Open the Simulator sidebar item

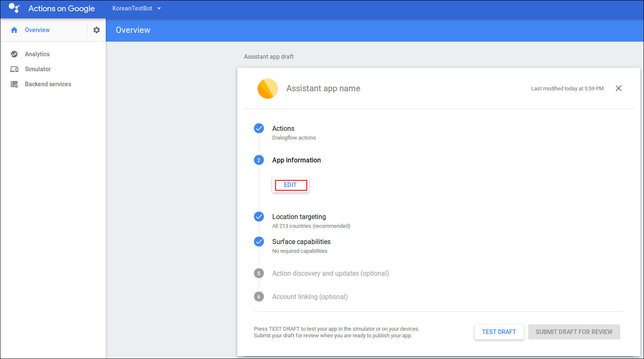[x=38, y=69]
